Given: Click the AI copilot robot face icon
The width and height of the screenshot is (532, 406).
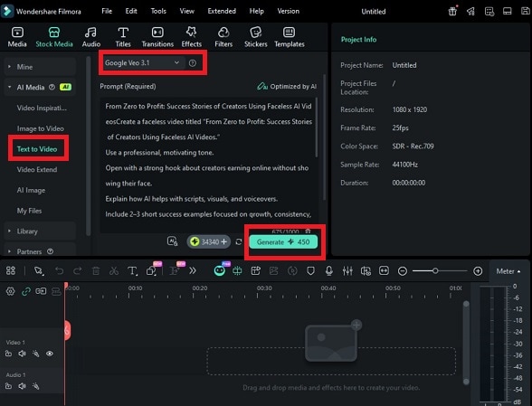Looking at the screenshot, I should [220, 270].
